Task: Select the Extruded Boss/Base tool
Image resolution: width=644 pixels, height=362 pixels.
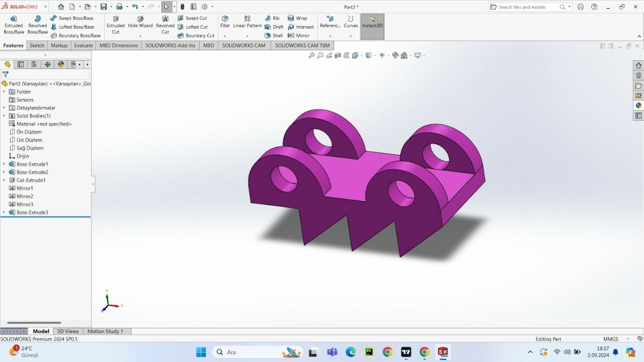Action: [14, 25]
